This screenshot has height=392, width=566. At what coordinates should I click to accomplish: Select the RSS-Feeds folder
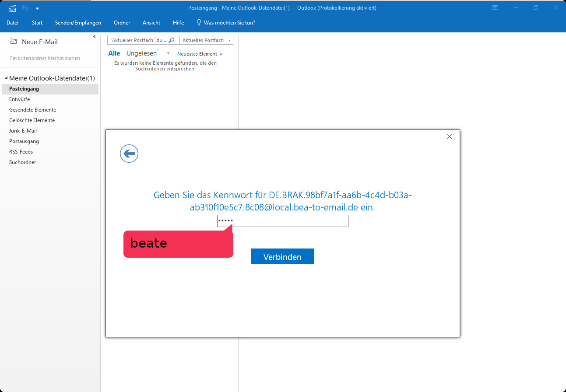[50, 152]
